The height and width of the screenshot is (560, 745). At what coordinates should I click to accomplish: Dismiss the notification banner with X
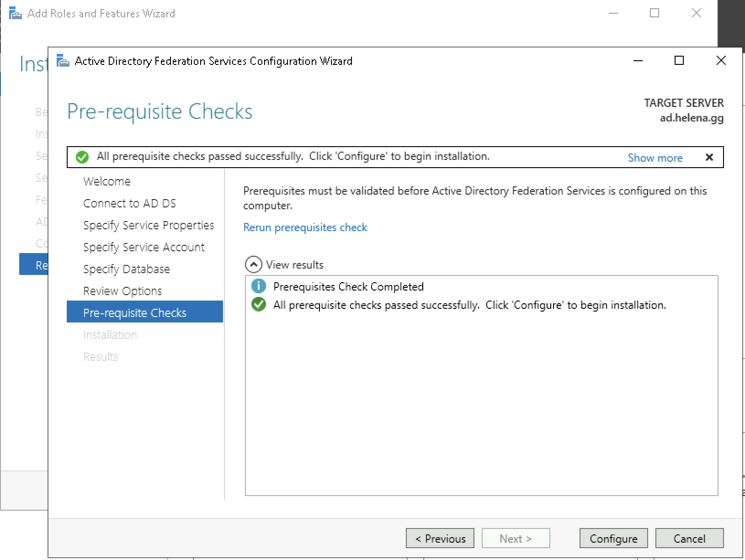click(x=709, y=158)
